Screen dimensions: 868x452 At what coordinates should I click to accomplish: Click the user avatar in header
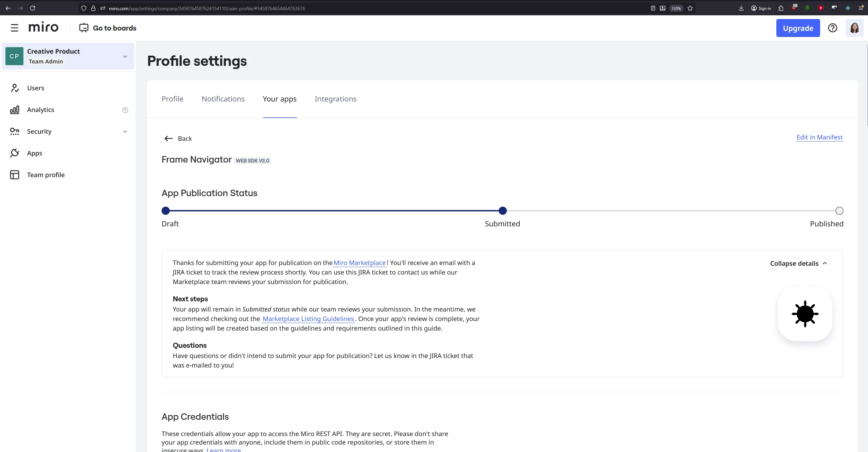pyautogui.click(x=854, y=28)
